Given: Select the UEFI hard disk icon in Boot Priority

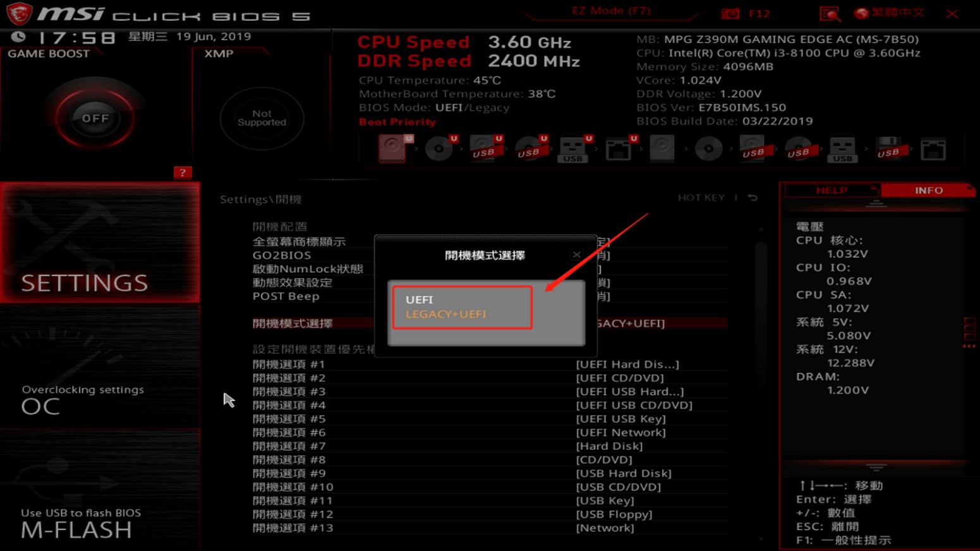Looking at the screenshot, I should click(393, 148).
